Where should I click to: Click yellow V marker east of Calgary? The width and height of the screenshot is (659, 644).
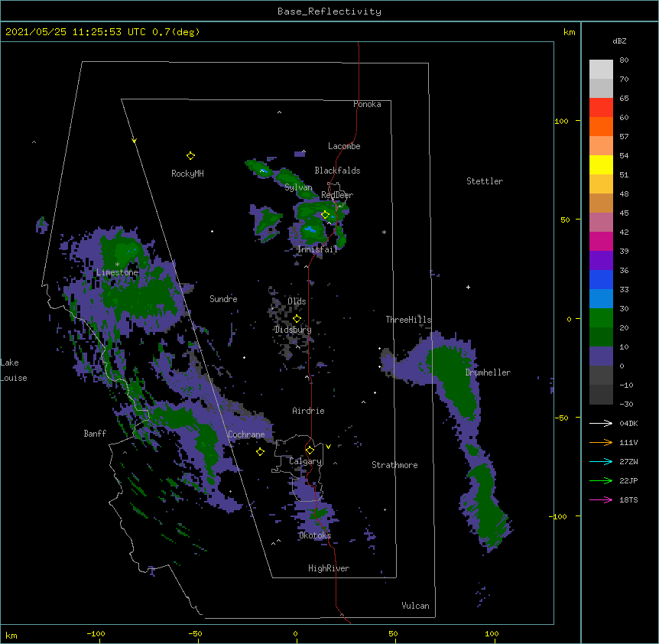(328, 447)
